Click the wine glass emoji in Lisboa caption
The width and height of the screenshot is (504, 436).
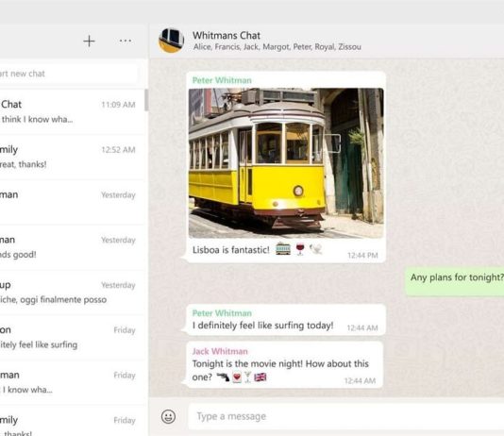click(x=300, y=249)
